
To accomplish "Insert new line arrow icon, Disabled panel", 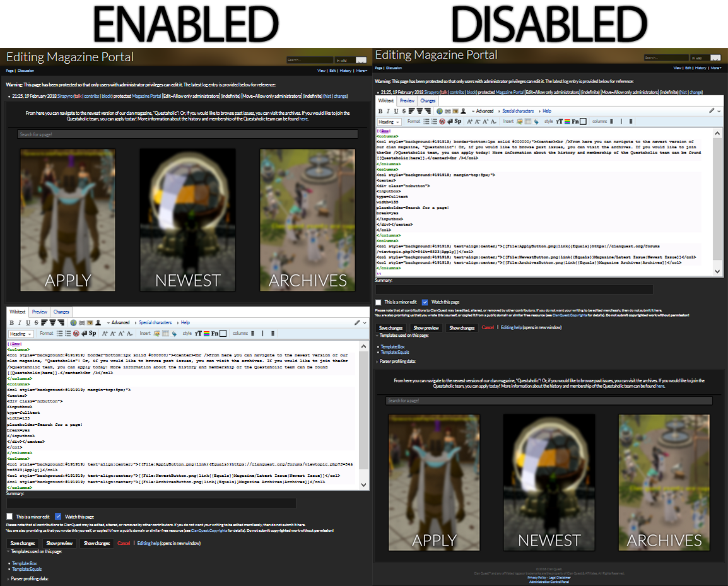I will (450, 121).
